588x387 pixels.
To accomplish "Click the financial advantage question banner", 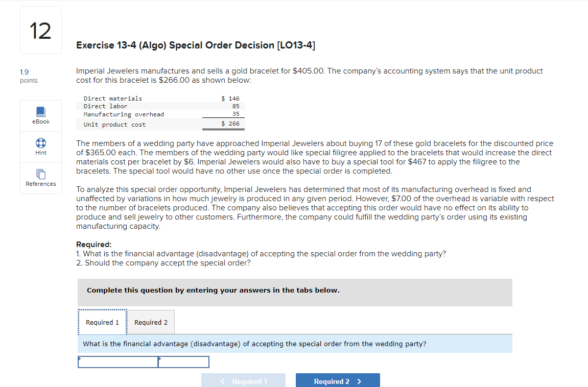I will (295, 343).
